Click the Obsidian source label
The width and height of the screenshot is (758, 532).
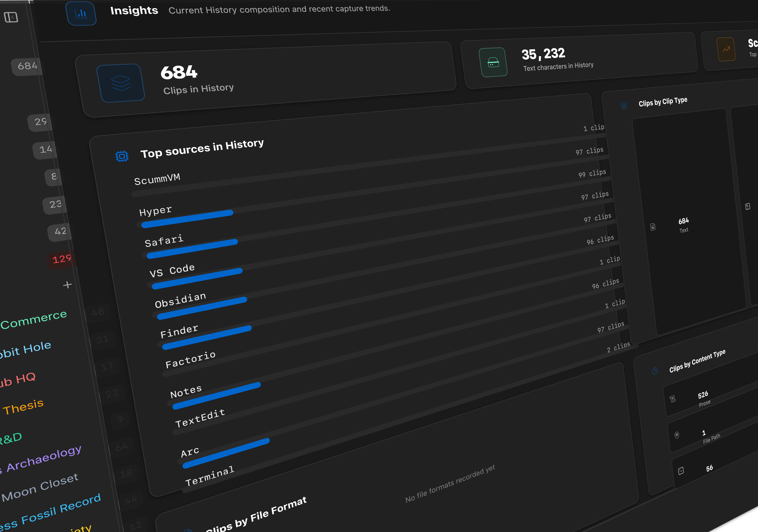point(180,300)
